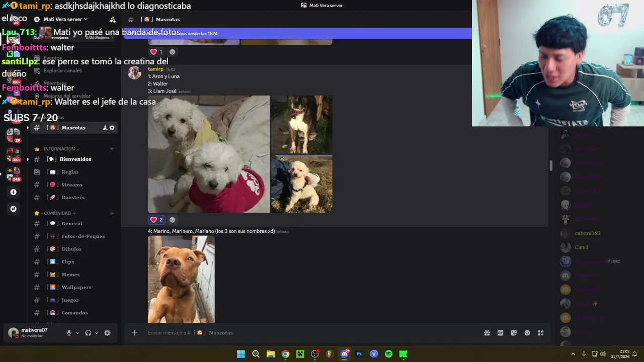Open the sticker picker
Viewport: 644px width, 362px height.
514,333
